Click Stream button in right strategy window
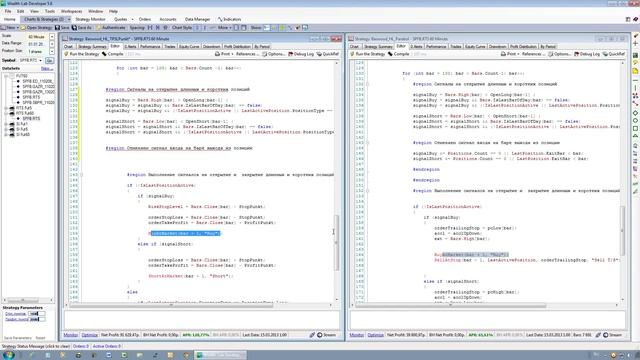The image size is (640, 360). click(x=612, y=335)
